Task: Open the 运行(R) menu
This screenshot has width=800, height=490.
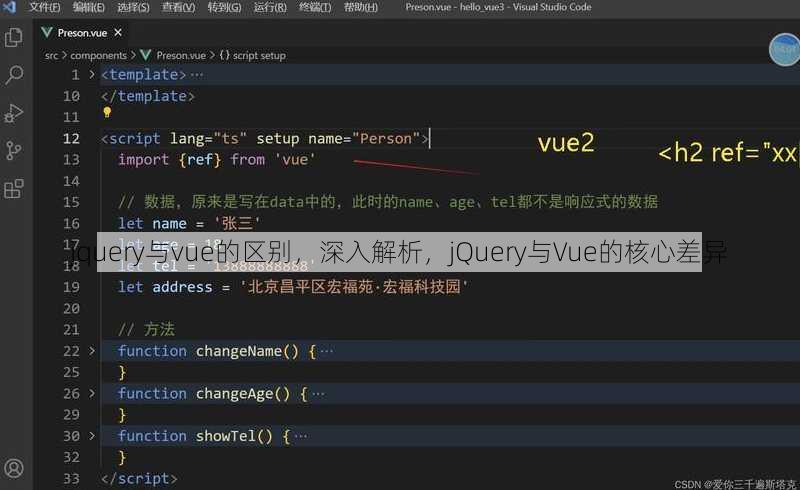Action: point(270,7)
